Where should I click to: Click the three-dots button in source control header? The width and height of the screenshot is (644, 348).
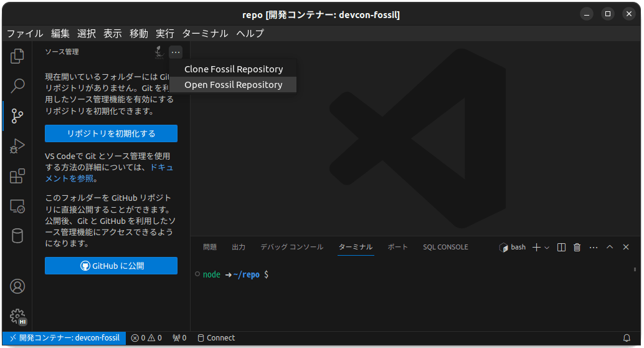point(176,52)
